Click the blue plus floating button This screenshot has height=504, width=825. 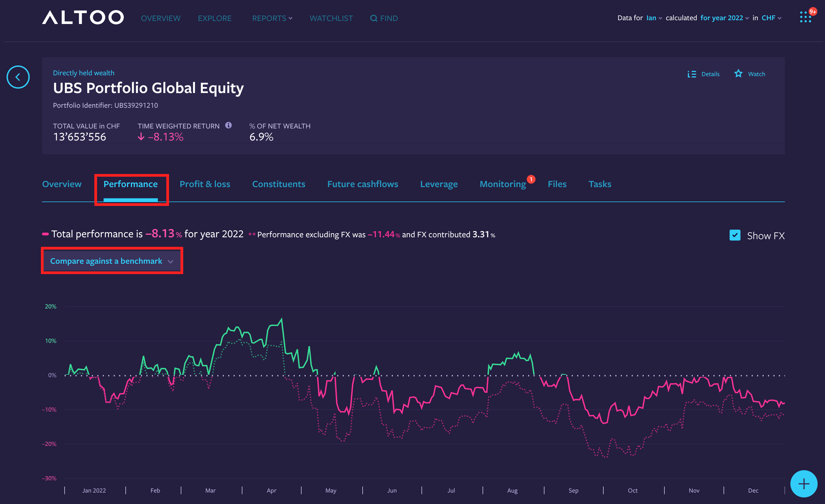pos(803,484)
